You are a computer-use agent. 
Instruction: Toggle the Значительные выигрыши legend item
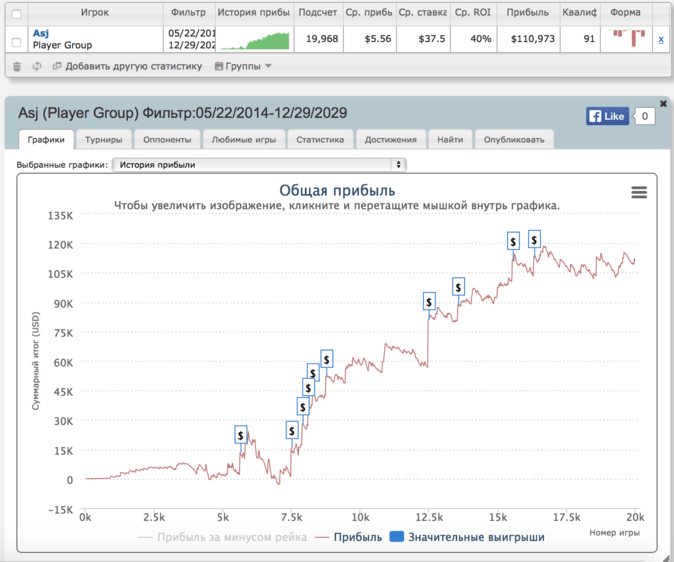[x=467, y=537]
